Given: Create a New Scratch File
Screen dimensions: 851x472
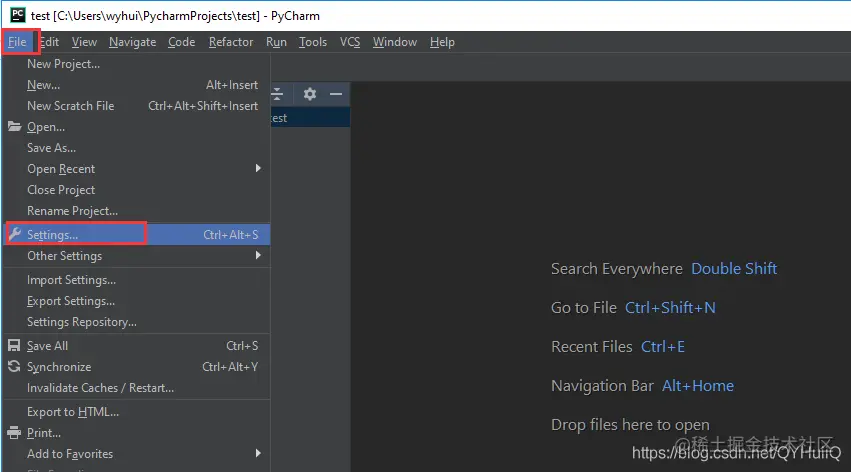Looking at the screenshot, I should [x=137, y=106].
